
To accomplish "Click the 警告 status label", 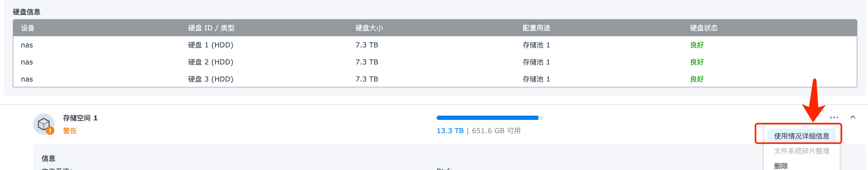I will click(70, 131).
